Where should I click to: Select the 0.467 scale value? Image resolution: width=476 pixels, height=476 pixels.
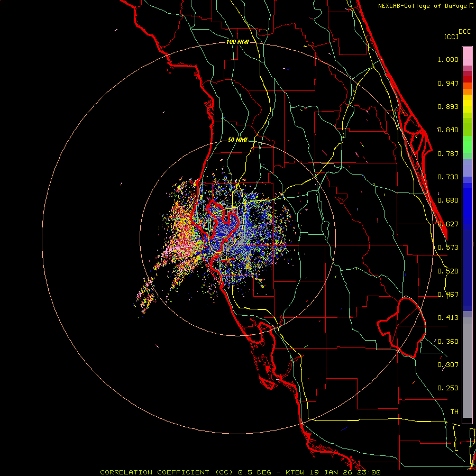448,295
